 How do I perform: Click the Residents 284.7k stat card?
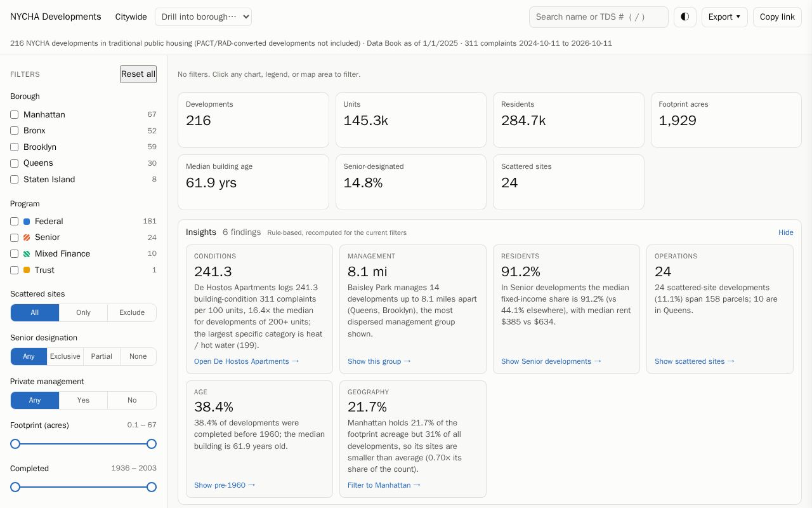tap(568, 120)
